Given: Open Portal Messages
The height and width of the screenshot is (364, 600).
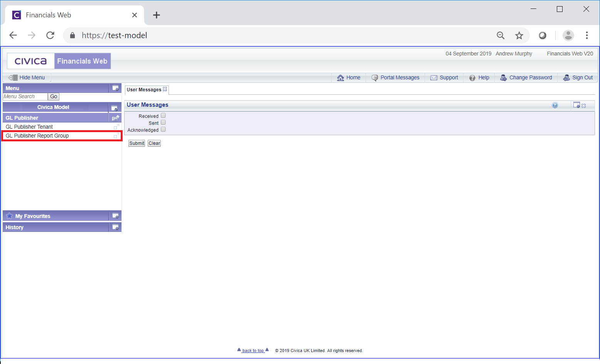Looking at the screenshot, I should [x=395, y=77].
